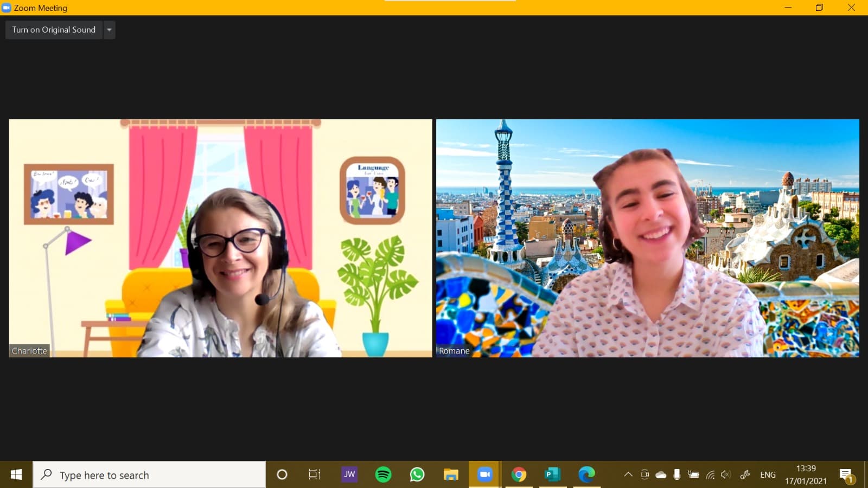Select Romane's video tile
The height and width of the screenshot is (488, 868).
647,238
